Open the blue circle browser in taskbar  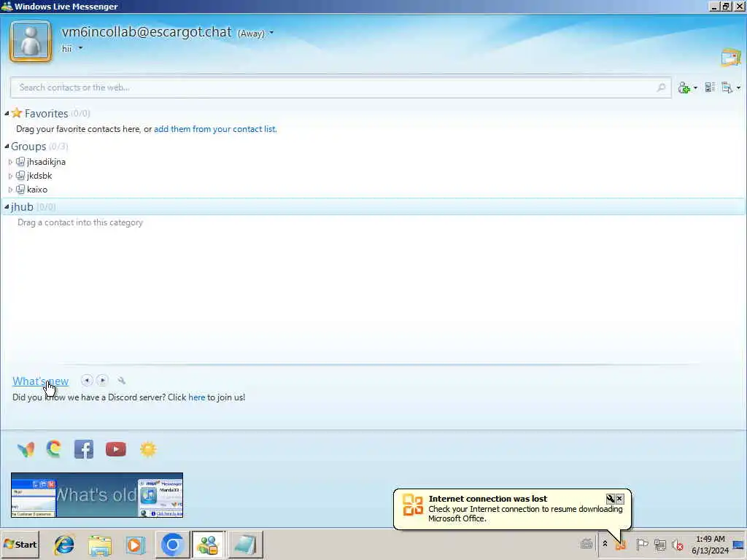click(x=172, y=545)
